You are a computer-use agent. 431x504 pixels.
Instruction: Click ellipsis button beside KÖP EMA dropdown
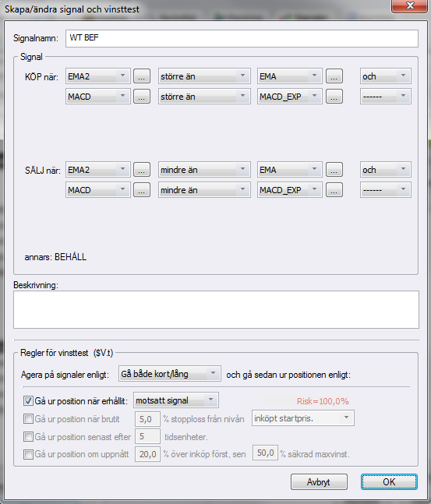coord(334,76)
